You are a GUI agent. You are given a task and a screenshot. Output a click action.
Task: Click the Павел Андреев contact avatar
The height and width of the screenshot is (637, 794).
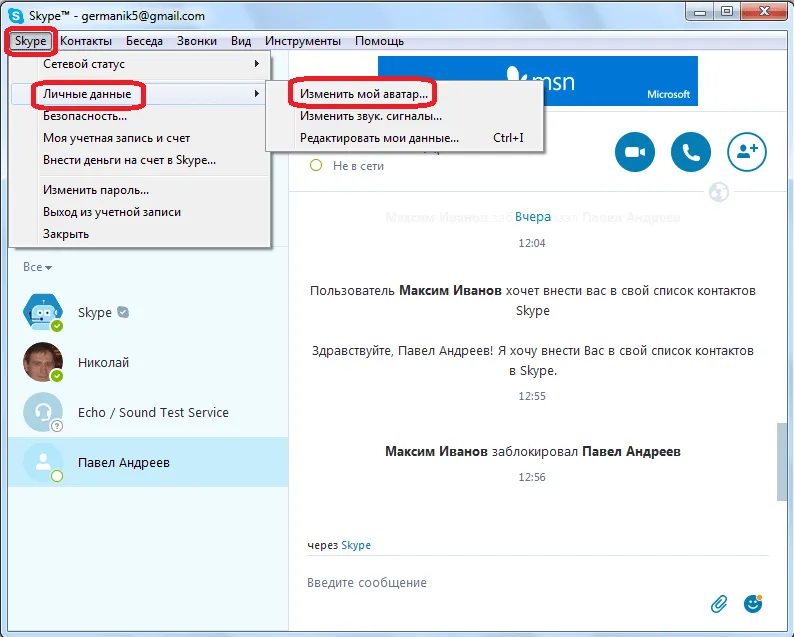(x=43, y=462)
